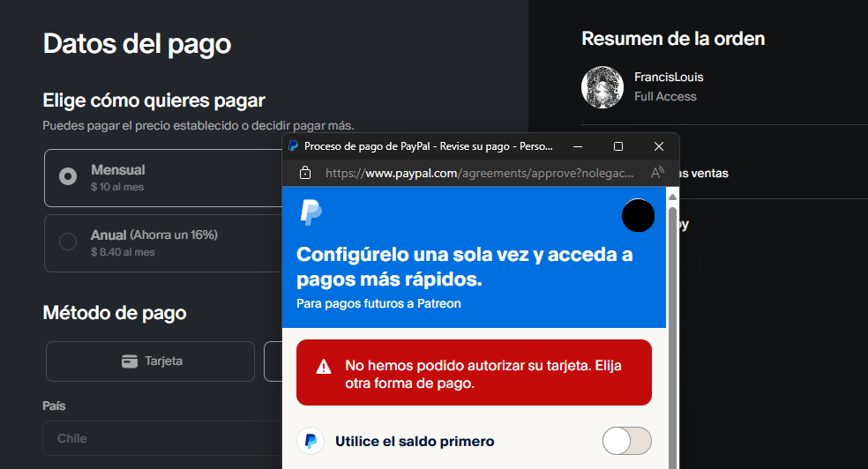Screen dimensions: 868x469
Task: Click the '$ 10 al mes' price text
Action: [x=116, y=187]
